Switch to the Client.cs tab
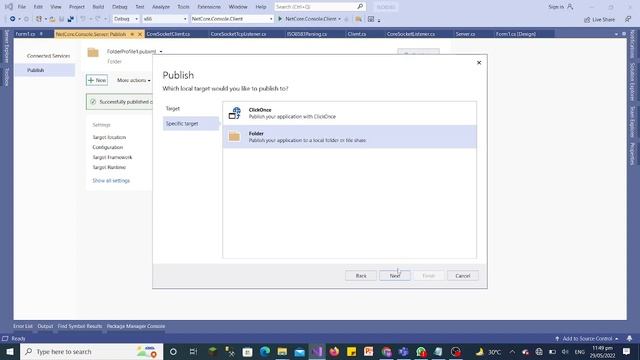Image resolution: width=640 pixels, height=360 pixels. (357, 34)
